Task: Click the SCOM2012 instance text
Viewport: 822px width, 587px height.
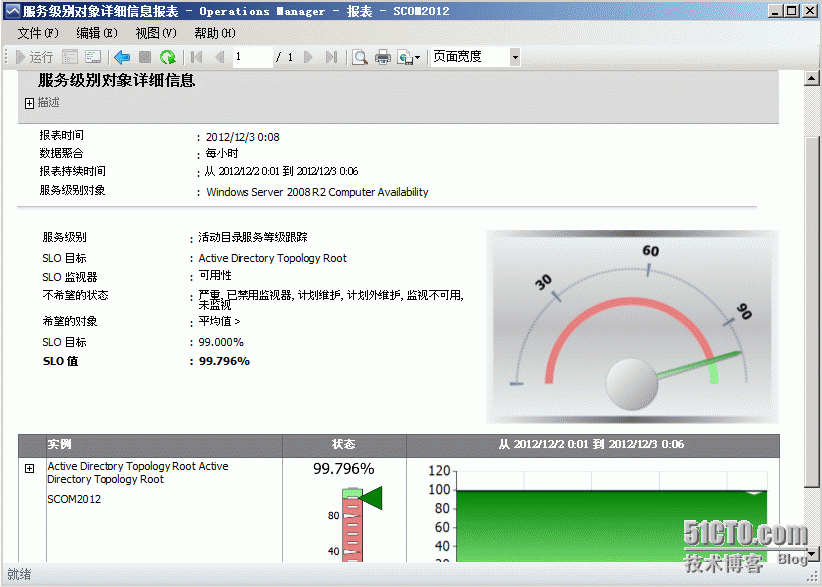Action: click(x=74, y=499)
